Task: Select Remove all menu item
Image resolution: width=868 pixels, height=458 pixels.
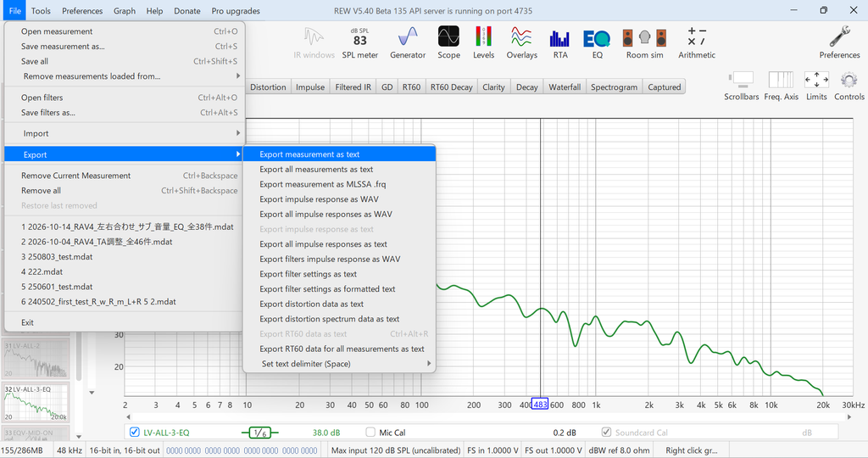Action: tap(125, 191)
